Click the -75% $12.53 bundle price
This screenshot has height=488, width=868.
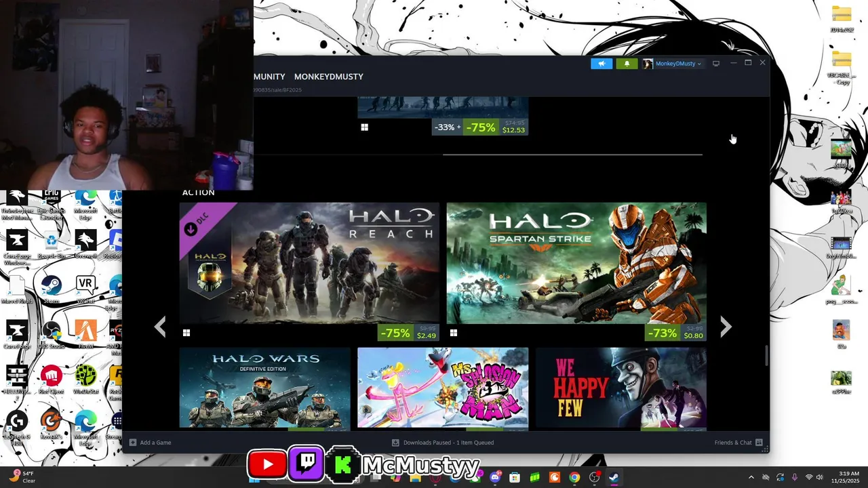point(480,127)
